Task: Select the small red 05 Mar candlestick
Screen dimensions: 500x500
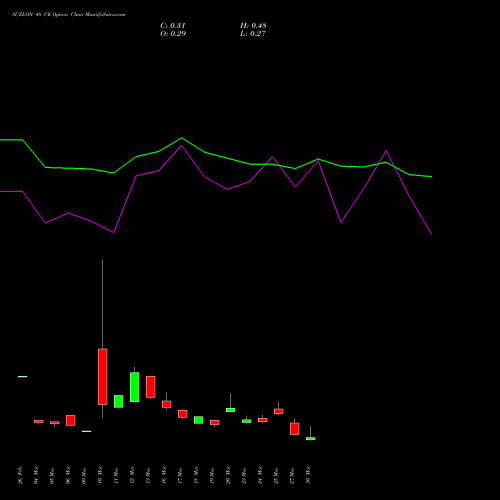Action: tap(55, 423)
